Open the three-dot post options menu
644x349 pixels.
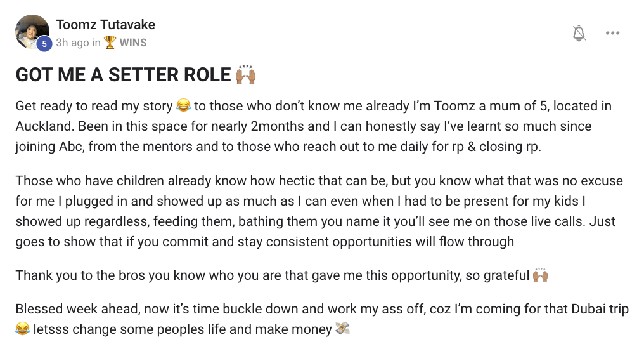tap(612, 33)
